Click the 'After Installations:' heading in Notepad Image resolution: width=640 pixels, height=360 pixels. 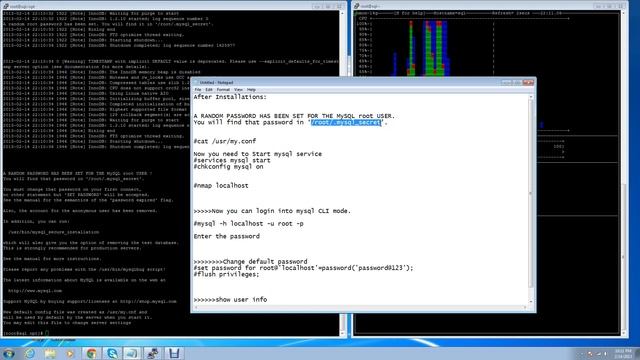(230, 97)
